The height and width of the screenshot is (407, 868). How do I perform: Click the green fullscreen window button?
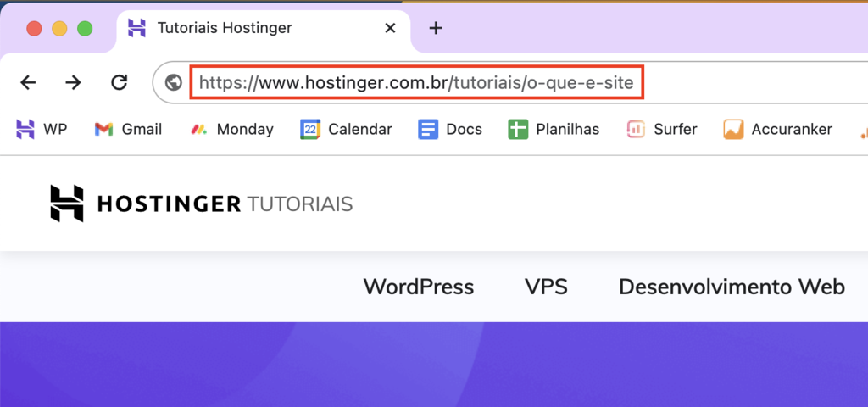click(85, 28)
